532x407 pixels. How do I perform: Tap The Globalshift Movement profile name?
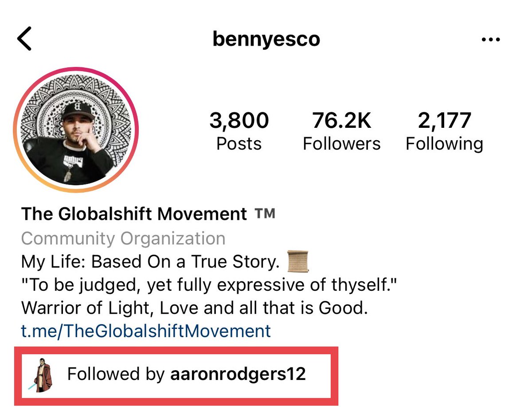tap(134, 214)
